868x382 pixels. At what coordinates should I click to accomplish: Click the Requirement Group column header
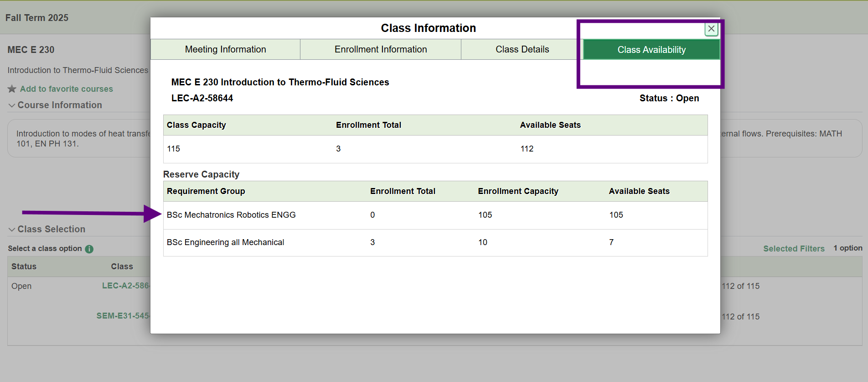(206, 191)
